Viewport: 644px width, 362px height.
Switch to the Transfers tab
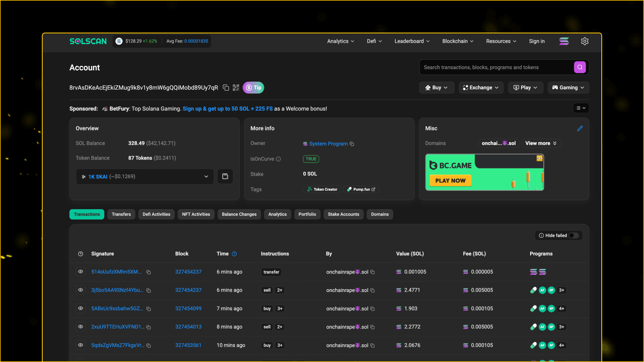[121, 214]
